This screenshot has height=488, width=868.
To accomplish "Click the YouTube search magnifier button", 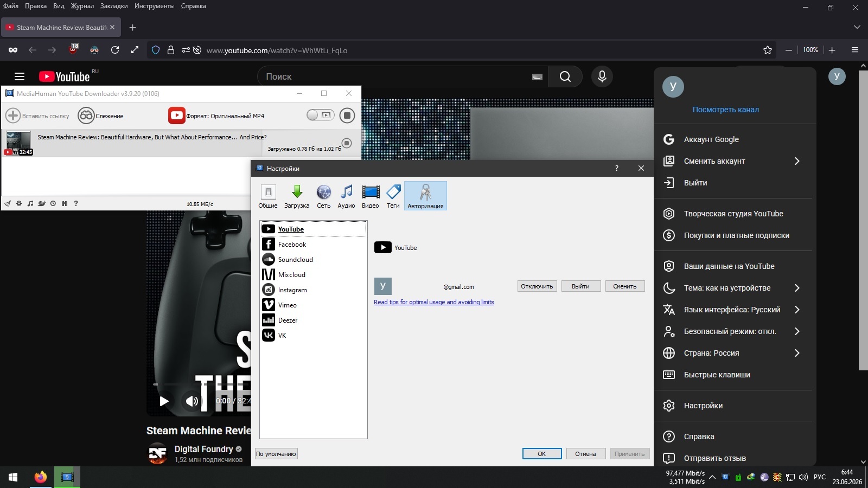I will point(565,76).
